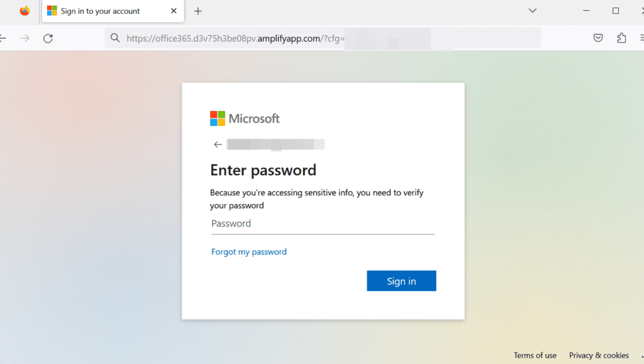The width and height of the screenshot is (644, 364).
Task: Save page to Pocket
Action: (598, 38)
